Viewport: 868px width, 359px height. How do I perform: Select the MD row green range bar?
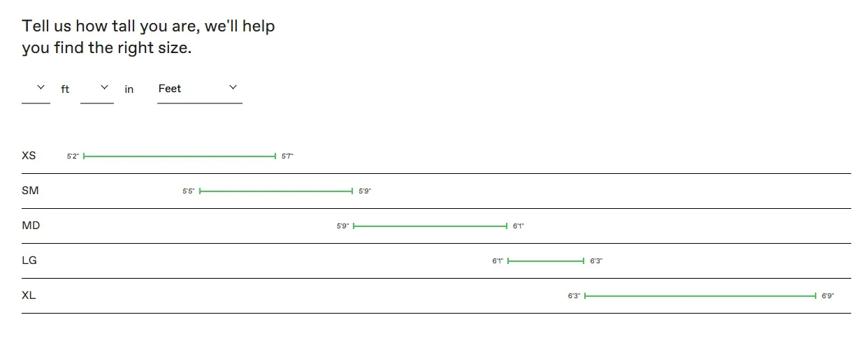[430, 226]
